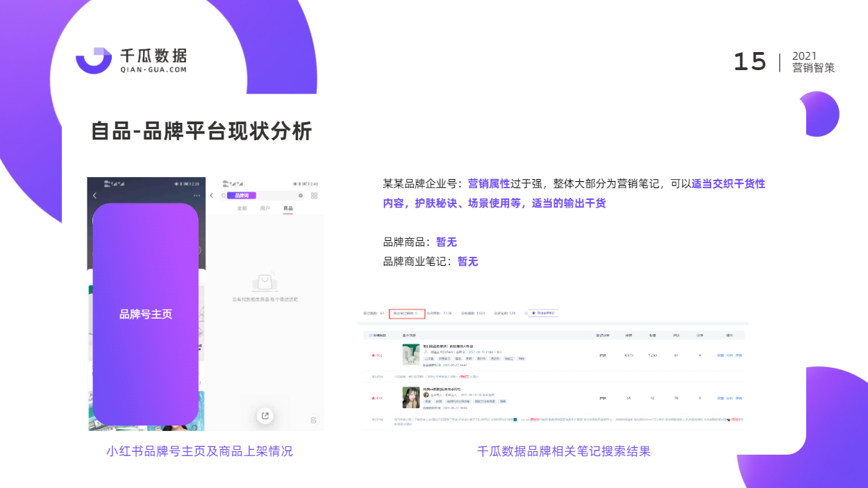This screenshot has height=488, width=868.
Task: Tap the back arrow on the brand homepage phone screen
Action: click(x=95, y=196)
